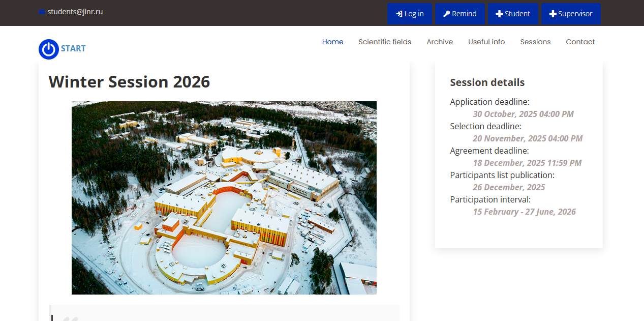This screenshot has height=321, width=644.
Task: Navigate to the Archive page
Action: tap(440, 42)
